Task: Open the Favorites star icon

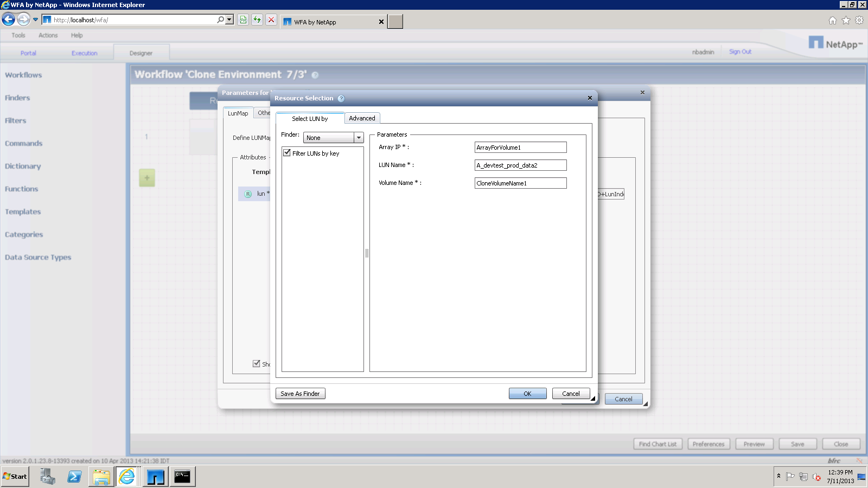Action: coord(846,21)
